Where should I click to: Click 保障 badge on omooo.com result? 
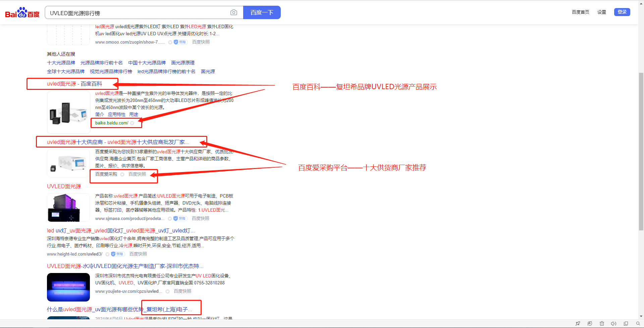180,42
